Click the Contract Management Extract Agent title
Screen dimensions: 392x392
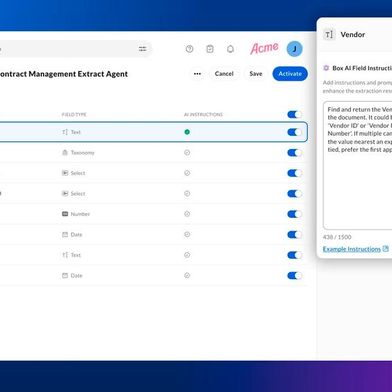point(64,74)
